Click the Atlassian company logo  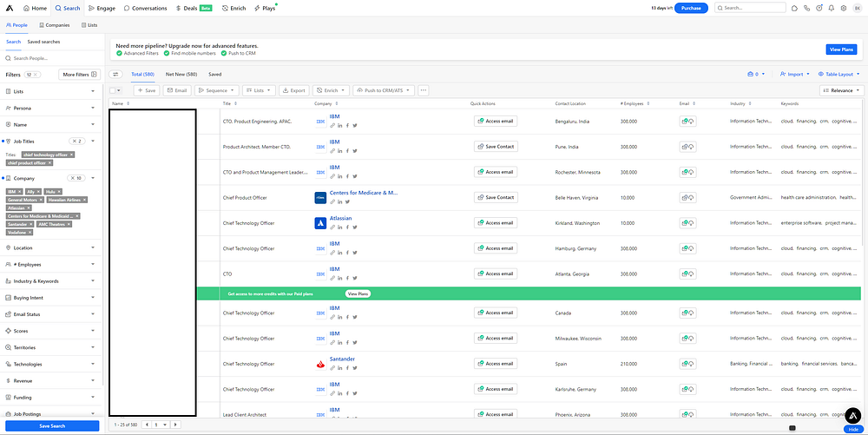320,223
